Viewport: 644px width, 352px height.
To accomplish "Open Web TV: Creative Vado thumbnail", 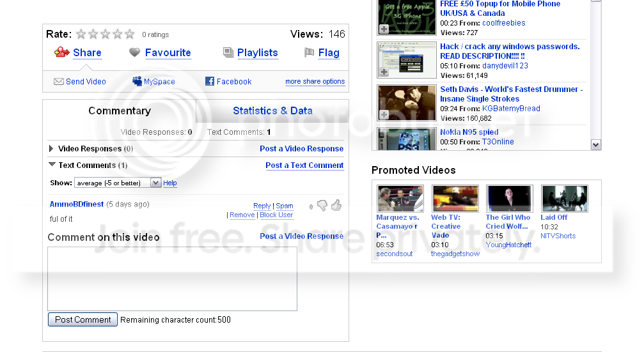I will tap(455, 198).
